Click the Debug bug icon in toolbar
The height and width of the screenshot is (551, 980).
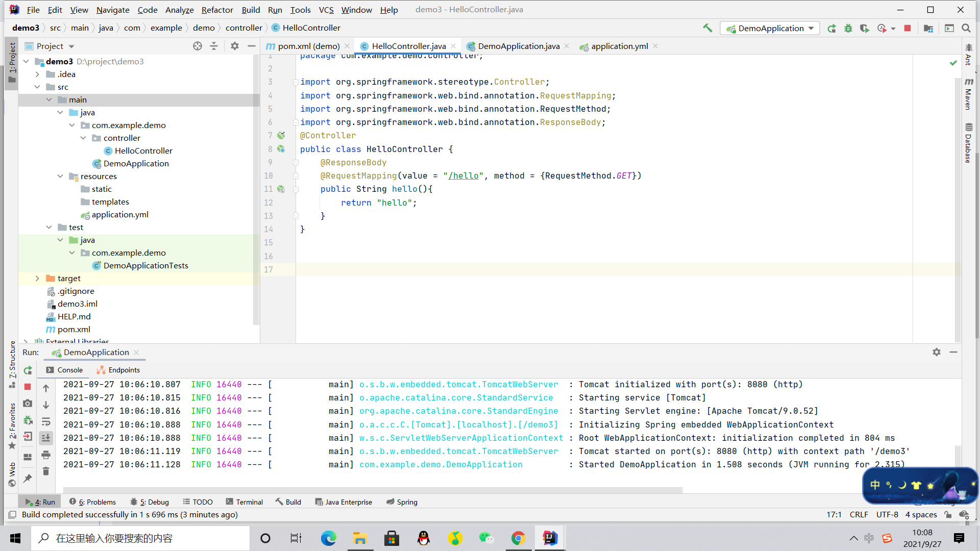point(848,28)
